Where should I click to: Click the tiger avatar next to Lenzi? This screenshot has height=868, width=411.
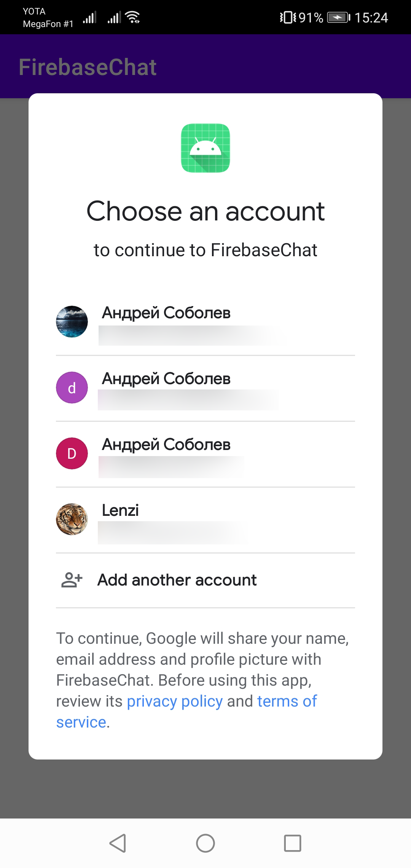(x=72, y=520)
